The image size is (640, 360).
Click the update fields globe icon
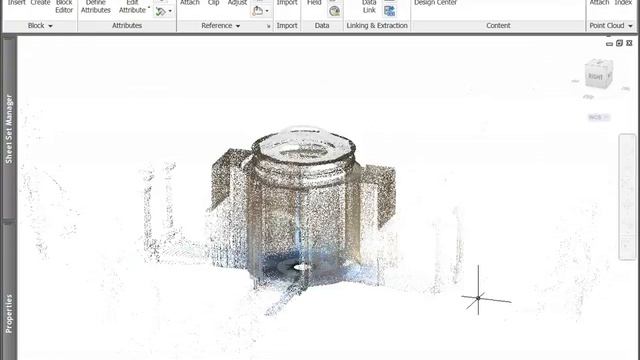click(334, 11)
